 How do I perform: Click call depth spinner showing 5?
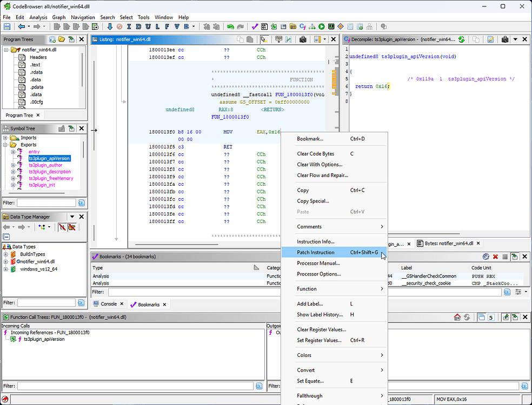click(x=490, y=318)
